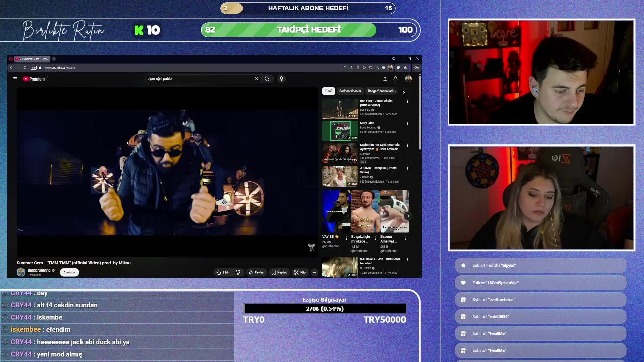Click the VPN badge in address bar

[x=33, y=68]
